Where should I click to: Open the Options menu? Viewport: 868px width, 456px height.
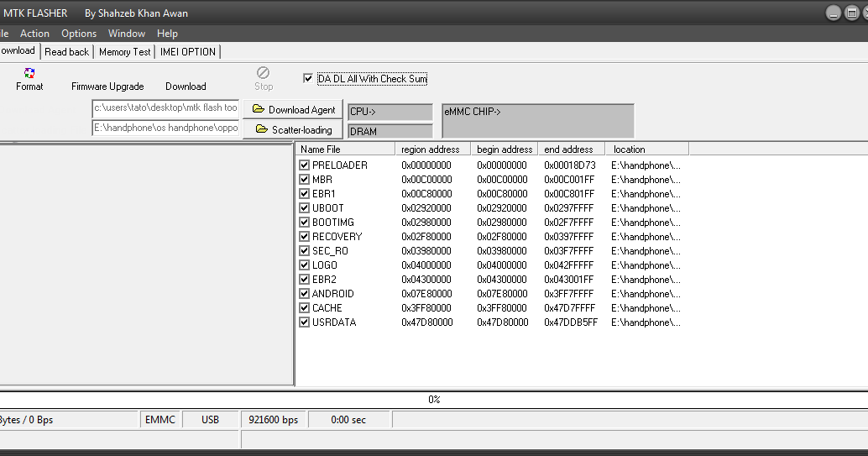(x=79, y=34)
